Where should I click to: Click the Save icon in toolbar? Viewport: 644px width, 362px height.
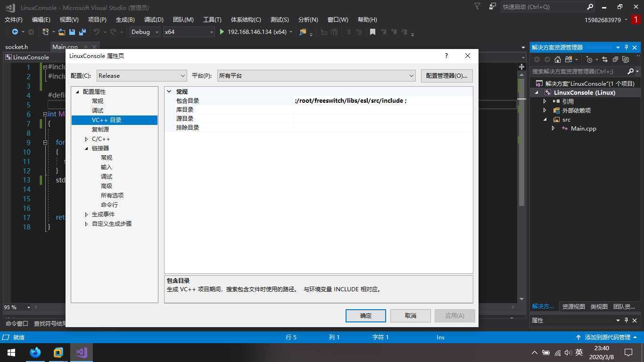pyautogui.click(x=72, y=32)
